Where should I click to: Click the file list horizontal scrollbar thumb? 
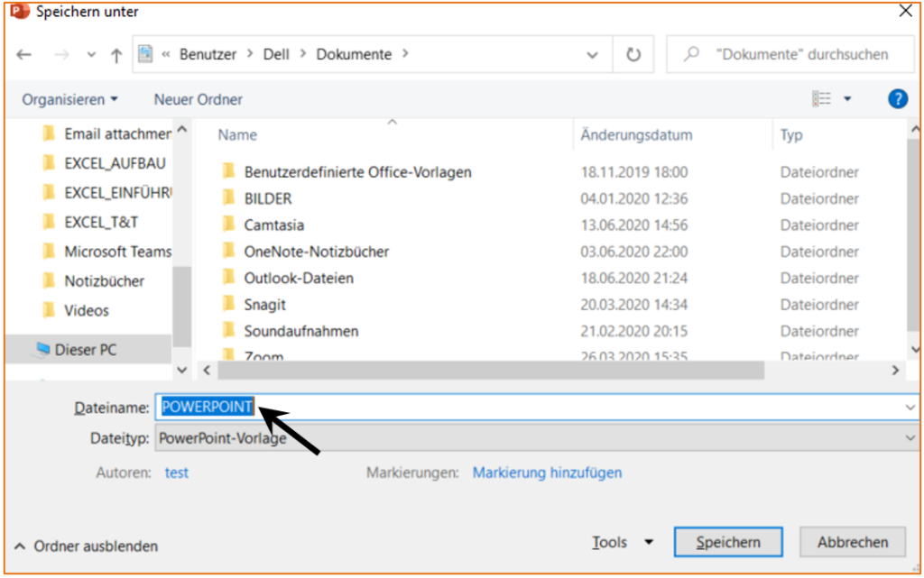pos(491,371)
